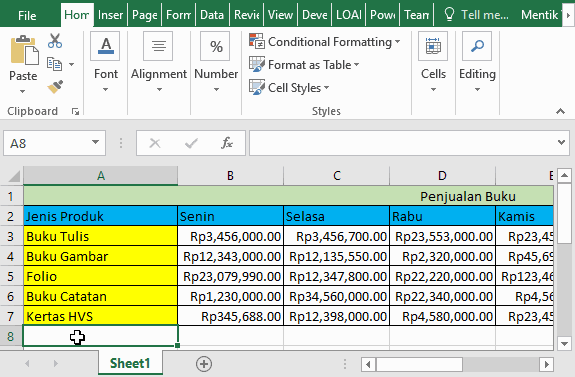This screenshot has width=575, height=377.
Task: Open the Cell Styles dropdown
Action: tap(289, 88)
